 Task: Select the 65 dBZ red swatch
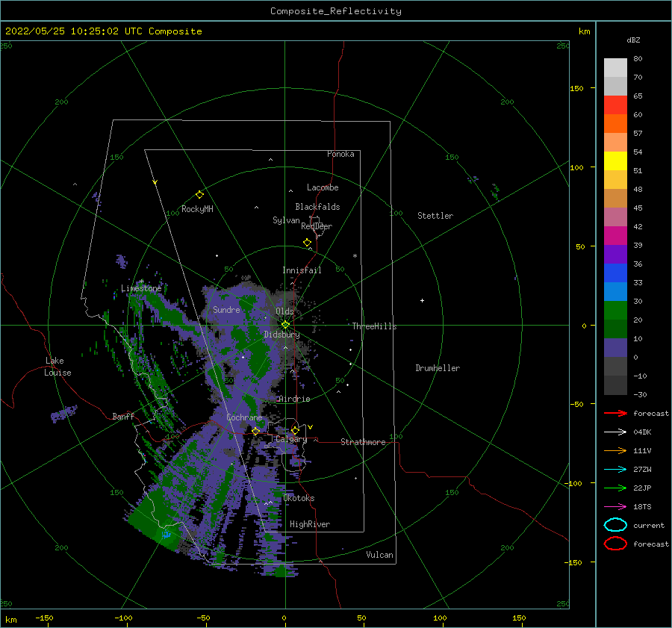point(615,105)
